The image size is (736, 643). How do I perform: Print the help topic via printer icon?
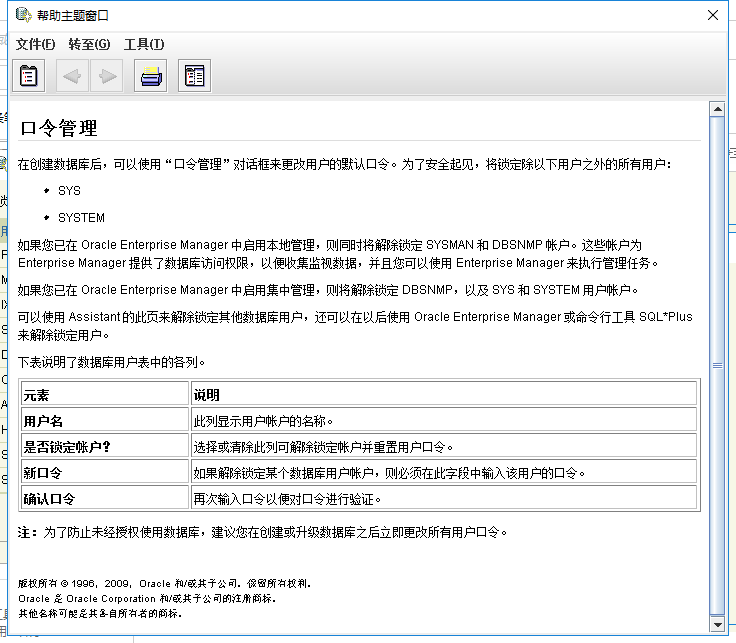(x=151, y=76)
